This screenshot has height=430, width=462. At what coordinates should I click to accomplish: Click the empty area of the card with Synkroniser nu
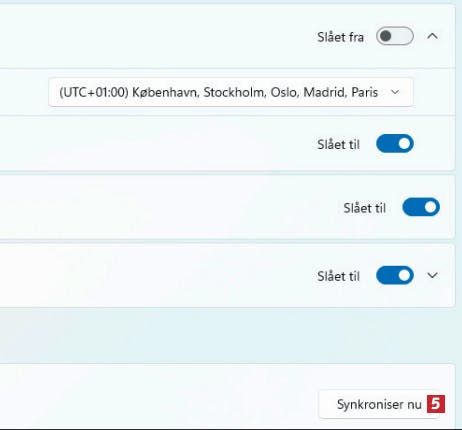click(x=150, y=397)
